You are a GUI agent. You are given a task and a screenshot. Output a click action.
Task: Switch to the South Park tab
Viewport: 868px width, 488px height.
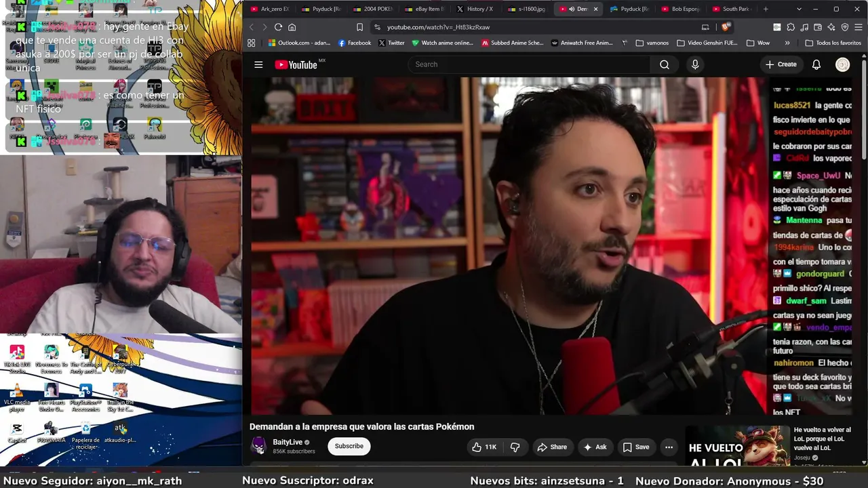click(732, 9)
